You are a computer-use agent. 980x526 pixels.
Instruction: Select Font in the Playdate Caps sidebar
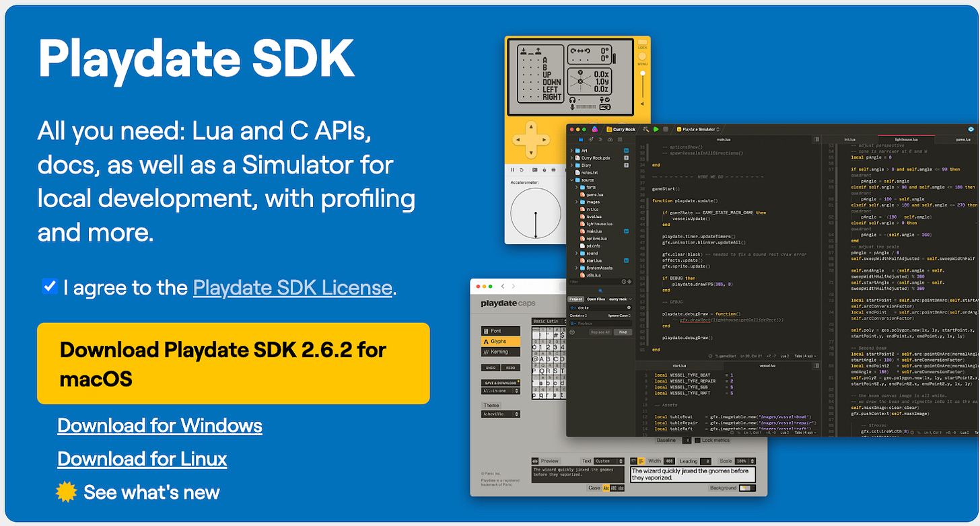[x=501, y=331]
